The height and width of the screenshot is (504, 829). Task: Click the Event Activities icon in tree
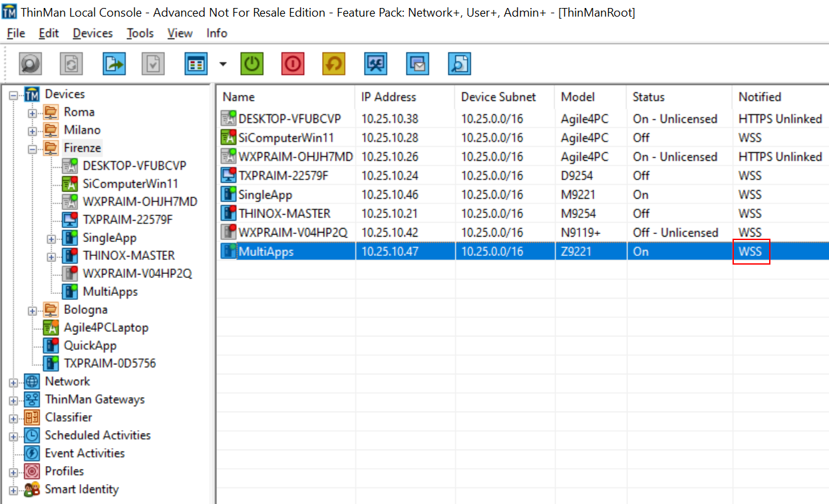click(x=32, y=453)
